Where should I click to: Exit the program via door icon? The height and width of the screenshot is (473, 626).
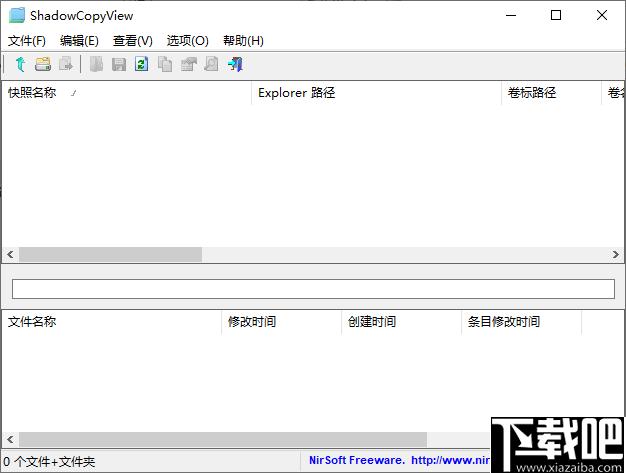[235, 64]
